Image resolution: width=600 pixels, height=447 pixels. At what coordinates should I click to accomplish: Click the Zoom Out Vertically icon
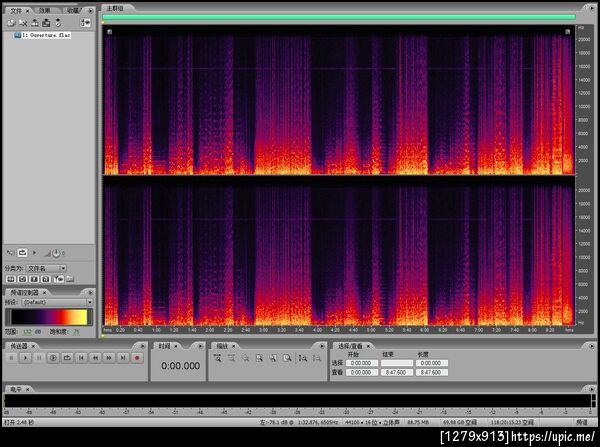317,358
